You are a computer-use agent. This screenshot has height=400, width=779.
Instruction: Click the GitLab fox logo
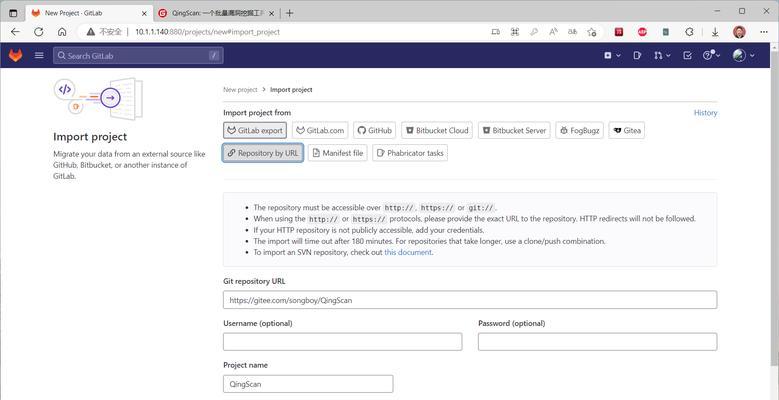[16, 56]
